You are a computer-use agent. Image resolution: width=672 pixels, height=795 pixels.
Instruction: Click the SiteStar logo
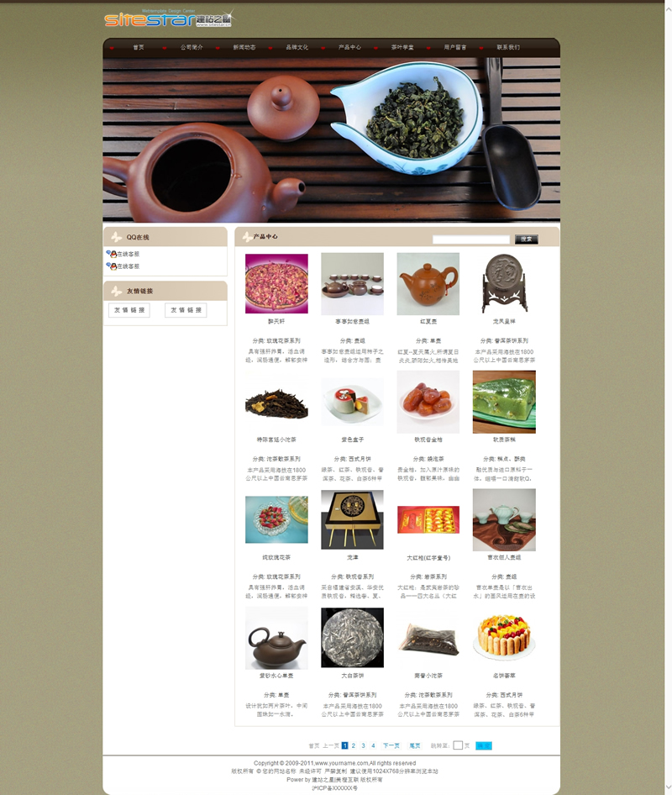pyautogui.click(x=168, y=18)
